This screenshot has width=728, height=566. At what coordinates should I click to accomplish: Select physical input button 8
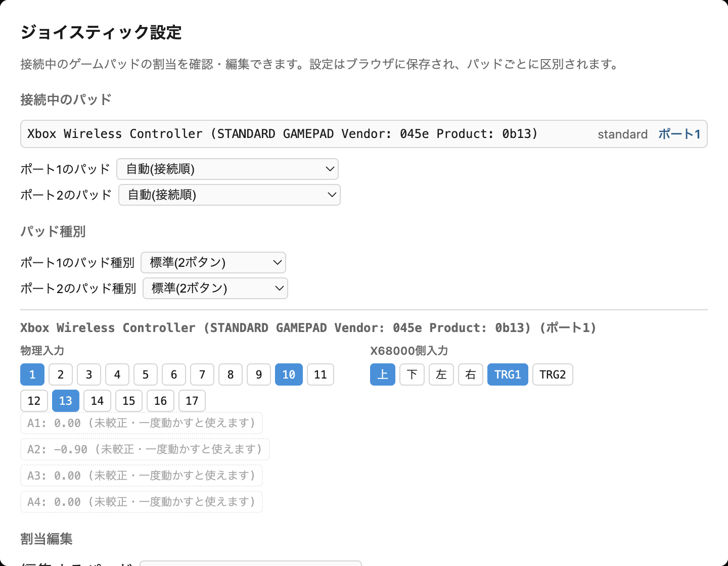(231, 374)
